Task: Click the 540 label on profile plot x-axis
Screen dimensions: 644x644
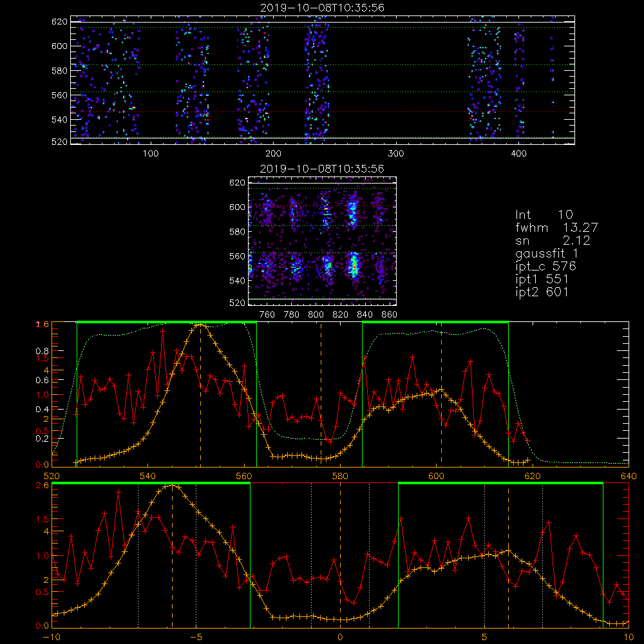Action: (x=148, y=477)
